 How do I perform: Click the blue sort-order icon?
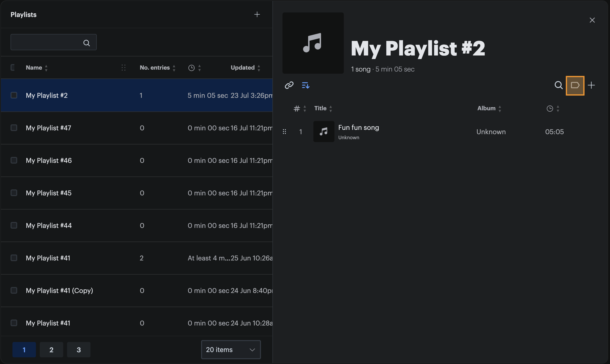(305, 85)
